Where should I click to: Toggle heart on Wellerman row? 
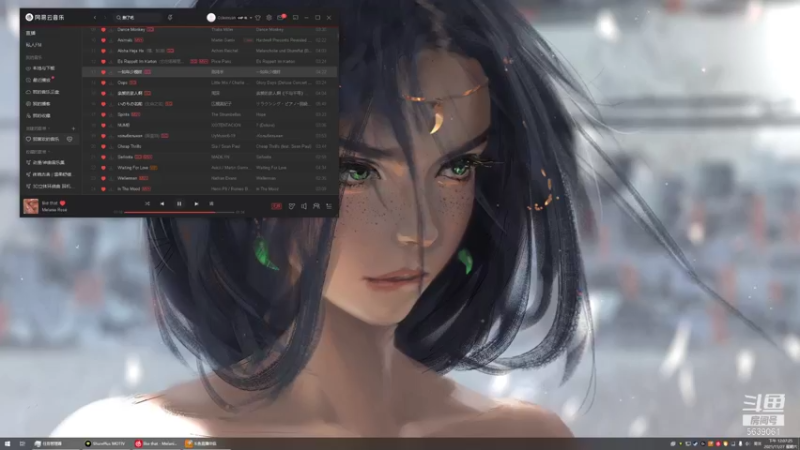[104, 178]
